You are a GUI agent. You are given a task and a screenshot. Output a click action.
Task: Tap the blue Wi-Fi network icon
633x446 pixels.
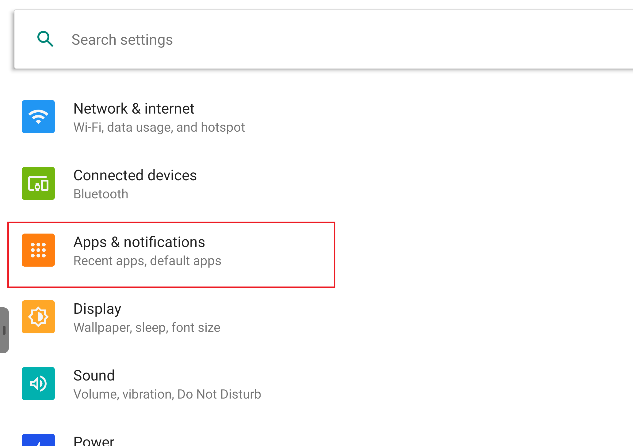(38, 117)
